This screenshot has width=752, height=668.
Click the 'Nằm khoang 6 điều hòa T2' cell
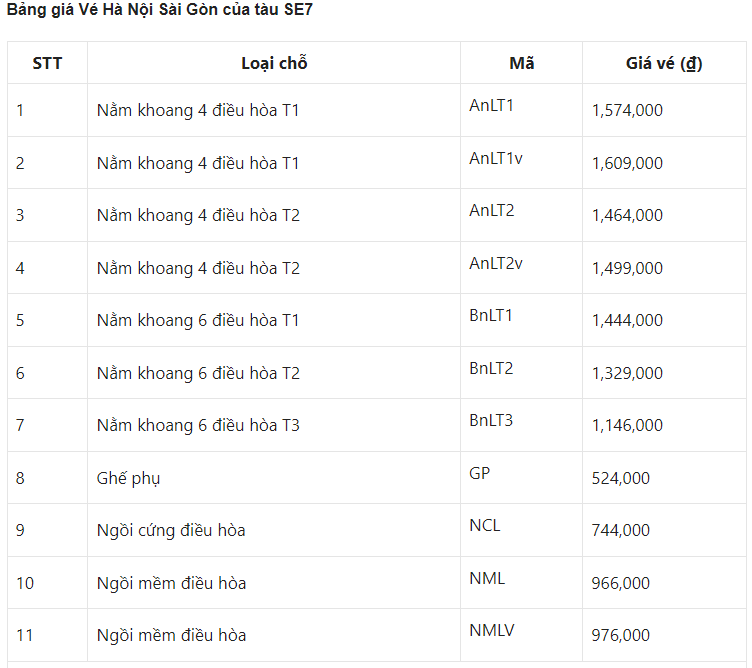tap(198, 373)
